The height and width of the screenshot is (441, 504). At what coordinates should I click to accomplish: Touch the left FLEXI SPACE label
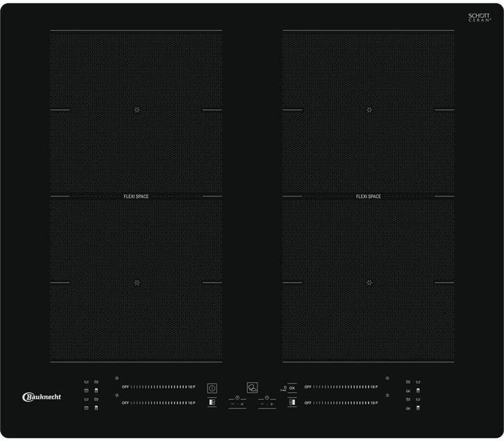point(136,197)
